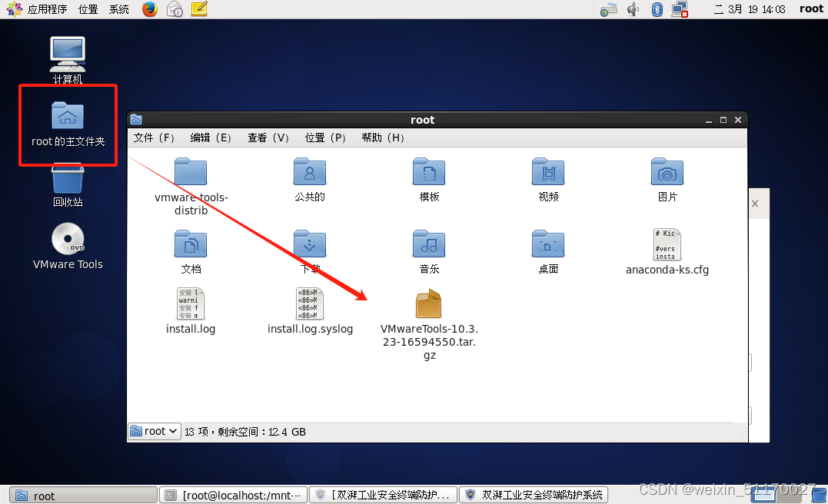Click the date and time clock
The height and width of the screenshot is (504, 828).
(x=750, y=9)
